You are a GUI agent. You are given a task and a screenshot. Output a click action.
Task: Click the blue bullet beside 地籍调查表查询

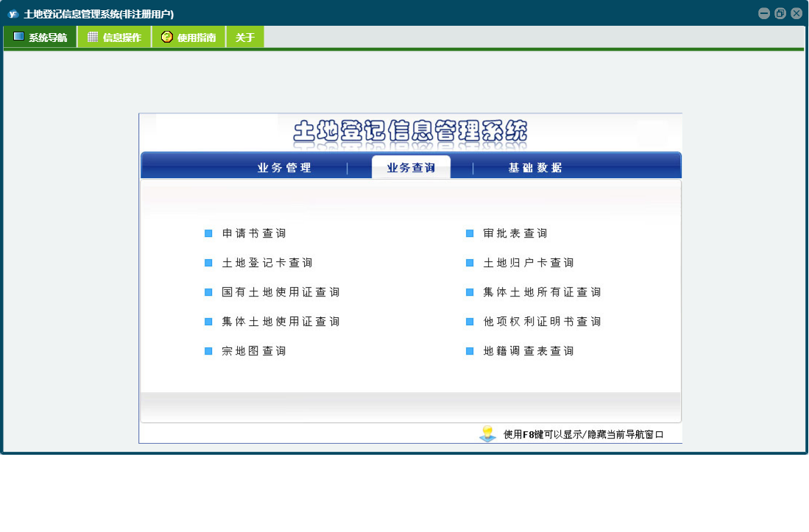tap(470, 351)
